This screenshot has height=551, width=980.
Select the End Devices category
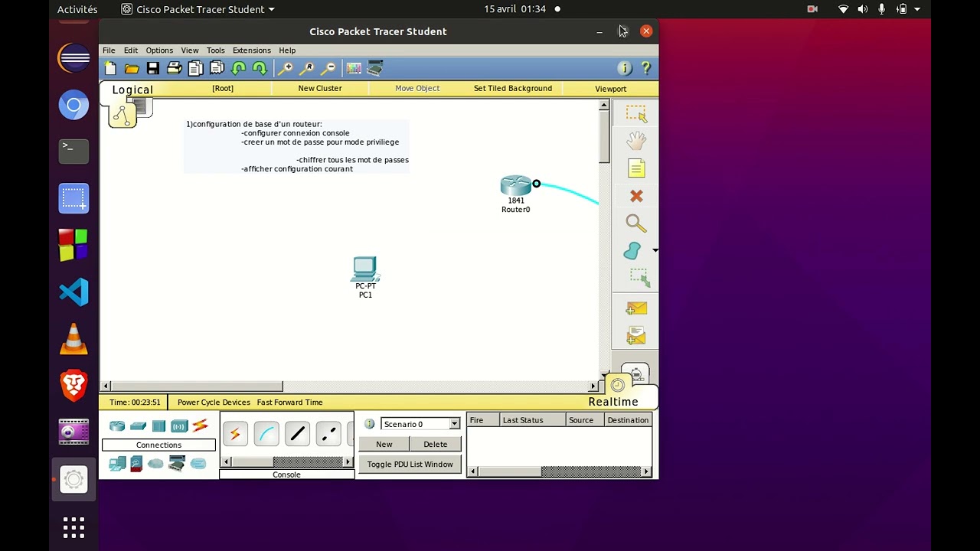117,464
